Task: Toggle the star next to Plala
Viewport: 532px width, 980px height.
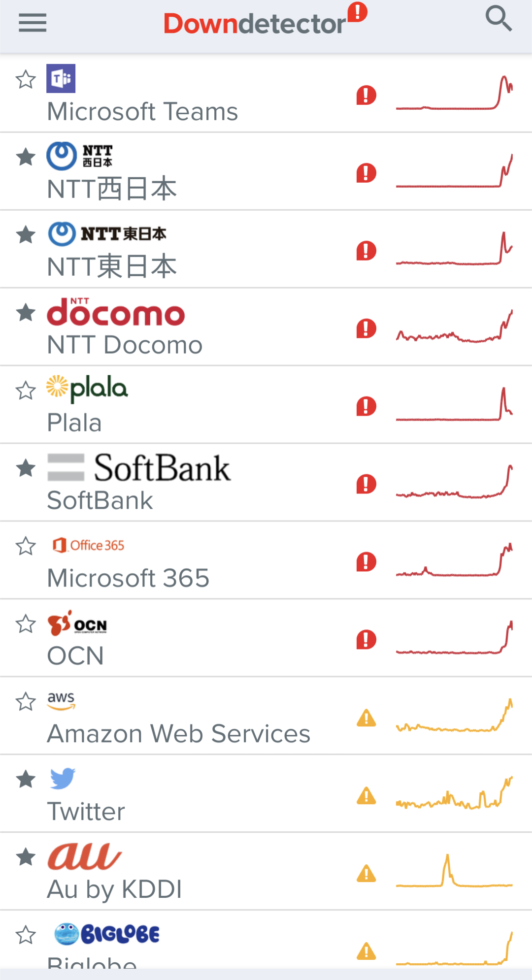Action: tap(26, 391)
